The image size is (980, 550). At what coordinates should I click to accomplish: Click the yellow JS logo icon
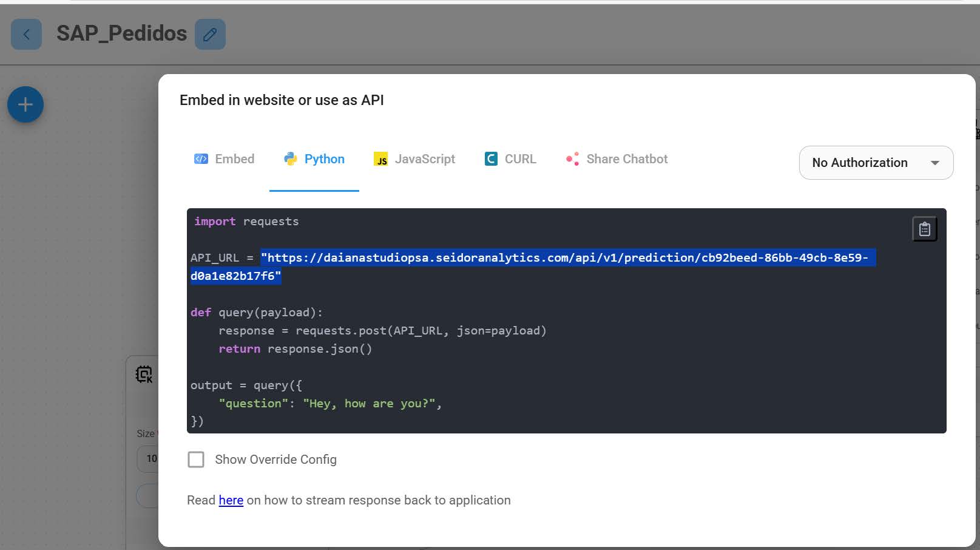click(x=381, y=160)
